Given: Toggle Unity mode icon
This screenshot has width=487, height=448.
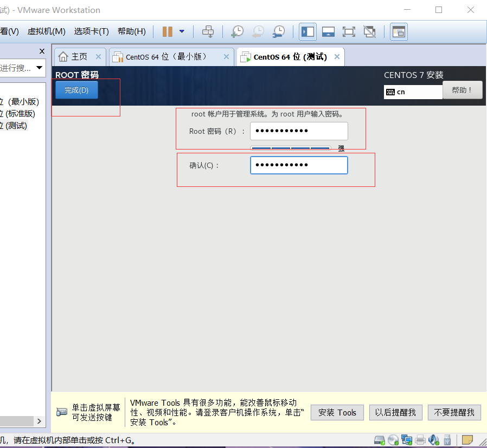Looking at the screenshot, I should (x=370, y=31).
